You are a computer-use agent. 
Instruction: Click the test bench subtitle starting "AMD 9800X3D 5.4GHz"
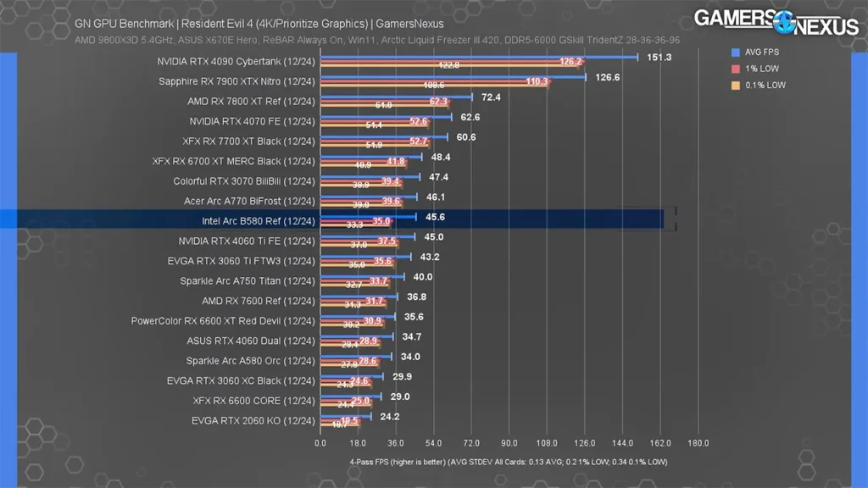coord(377,40)
